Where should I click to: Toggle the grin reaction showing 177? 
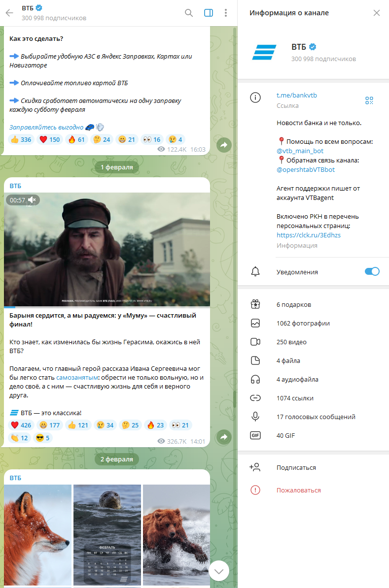50,425
